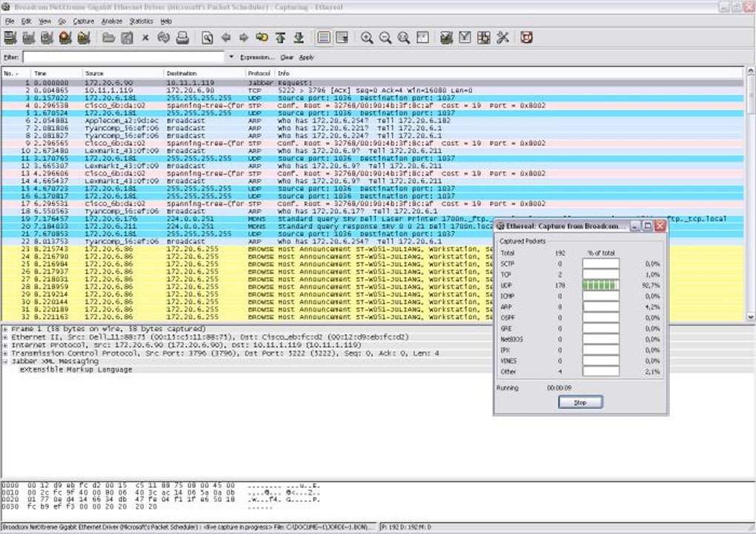Viewport: 756px width, 534px height.
Task: Click the Expression... button
Action: tap(257, 57)
